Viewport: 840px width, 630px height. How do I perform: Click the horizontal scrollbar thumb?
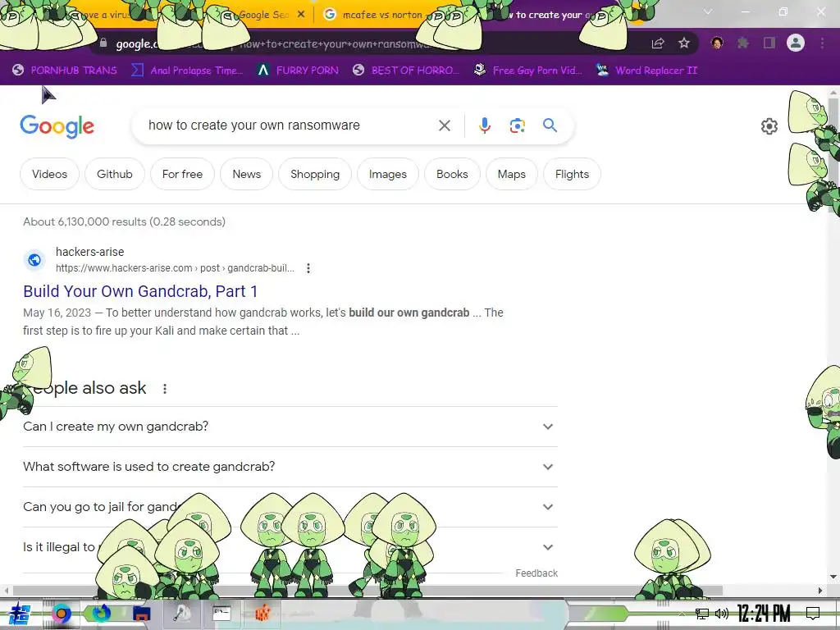click(x=367, y=591)
